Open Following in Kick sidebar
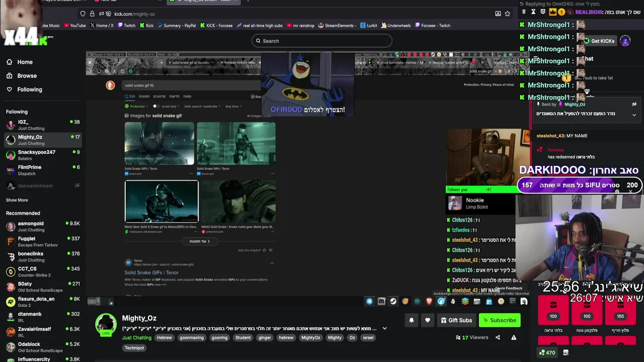The image size is (644, 362). tap(24, 89)
